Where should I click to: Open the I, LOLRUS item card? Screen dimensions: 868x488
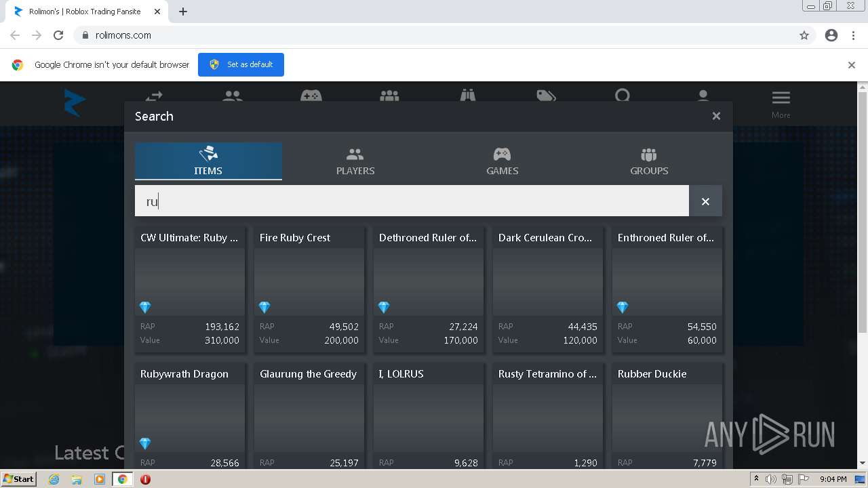click(429, 416)
